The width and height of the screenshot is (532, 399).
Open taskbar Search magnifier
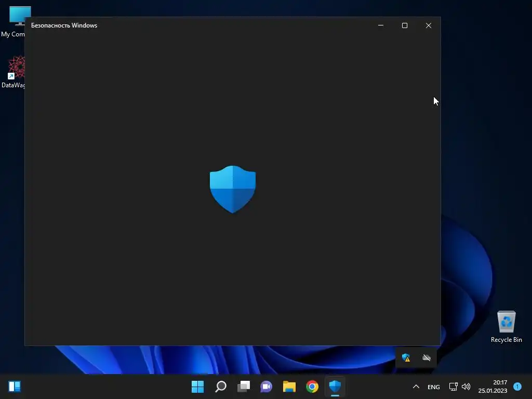click(x=220, y=387)
